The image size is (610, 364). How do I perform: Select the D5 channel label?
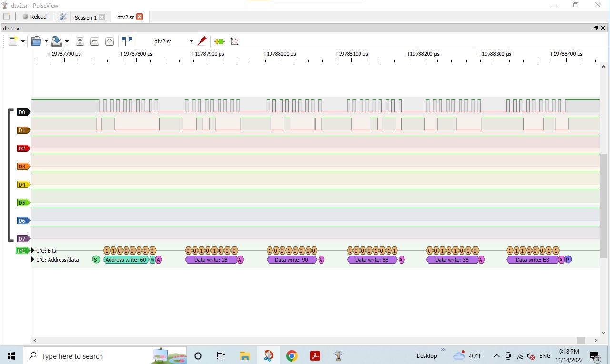coord(23,203)
